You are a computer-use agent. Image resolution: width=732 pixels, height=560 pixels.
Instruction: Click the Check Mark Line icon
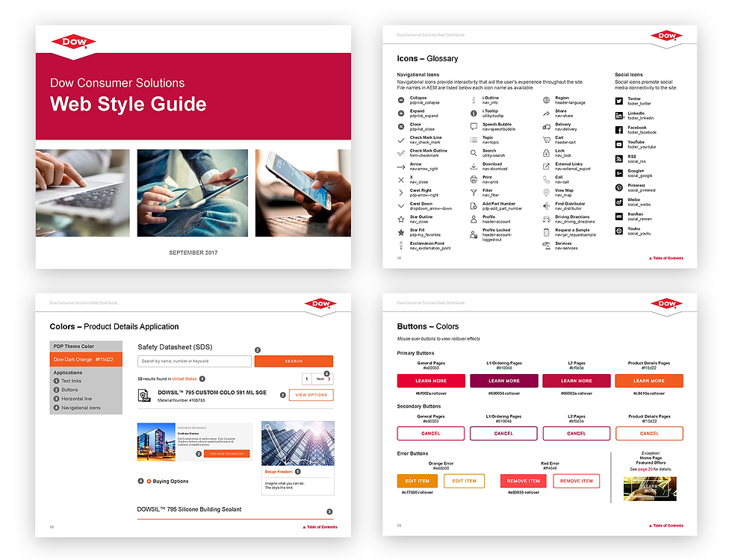point(401,140)
